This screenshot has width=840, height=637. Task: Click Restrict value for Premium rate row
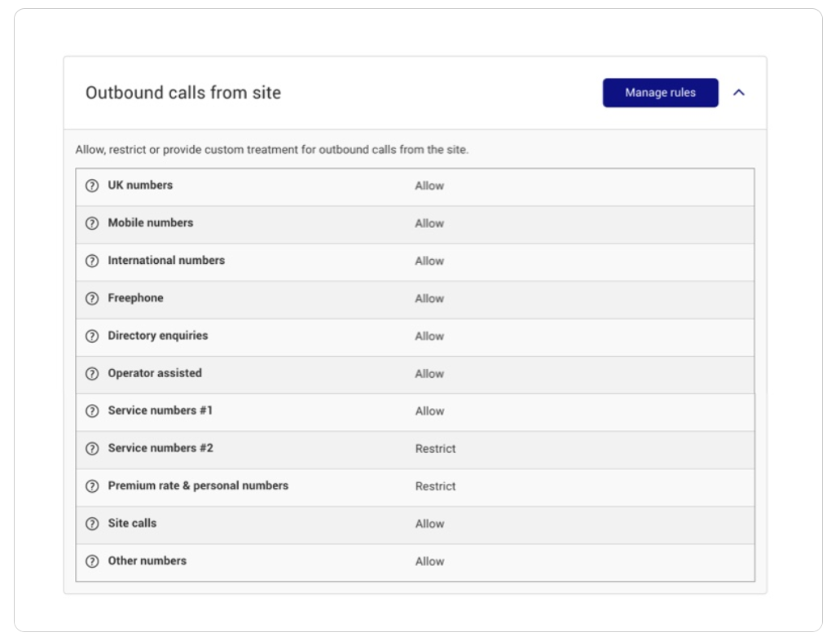click(436, 486)
